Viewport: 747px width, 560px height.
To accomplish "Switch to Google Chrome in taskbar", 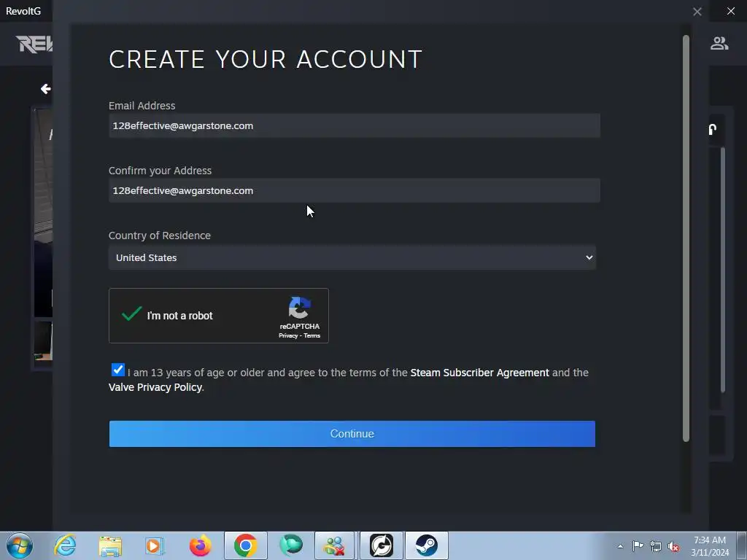I will [245, 545].
